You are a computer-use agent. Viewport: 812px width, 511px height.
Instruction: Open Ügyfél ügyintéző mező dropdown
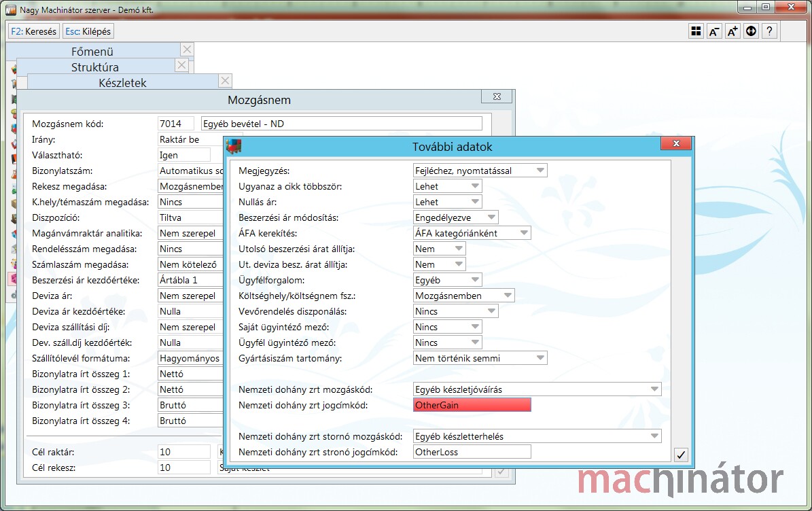[447, 342]
